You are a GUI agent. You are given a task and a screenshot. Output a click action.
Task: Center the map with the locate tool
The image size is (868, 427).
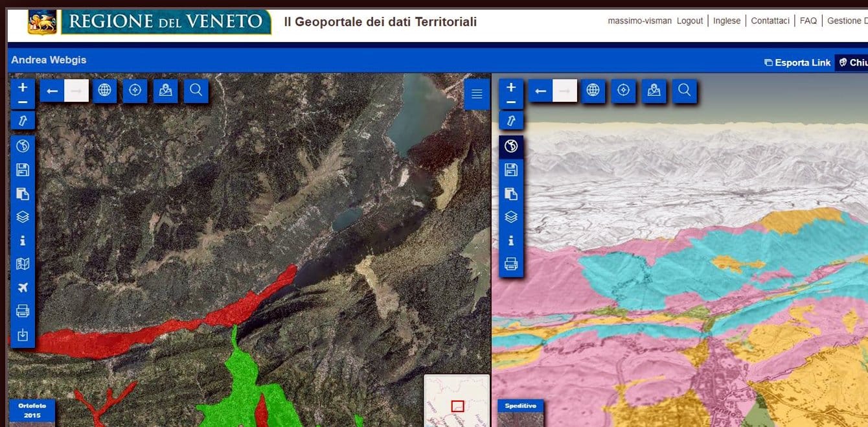[135, 91]
